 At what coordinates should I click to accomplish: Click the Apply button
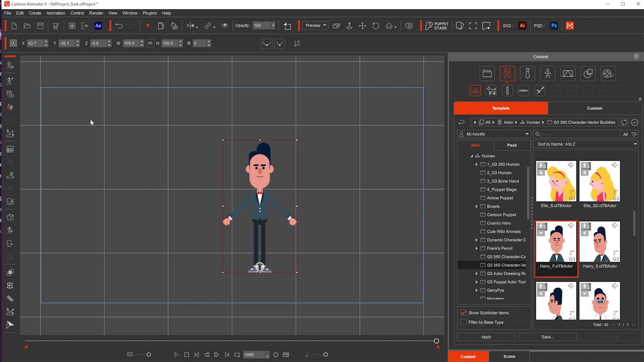[x=486, y=337]
